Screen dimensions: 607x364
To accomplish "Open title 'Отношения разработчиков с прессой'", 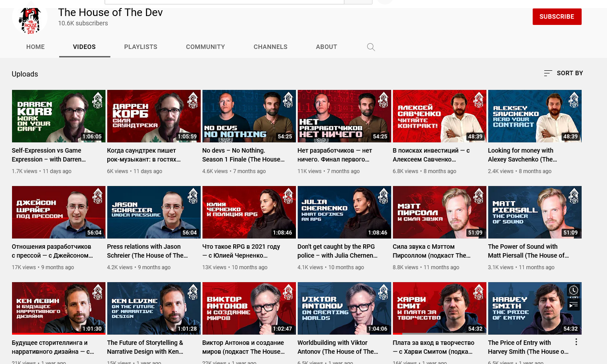I will [x=53, y=251].
